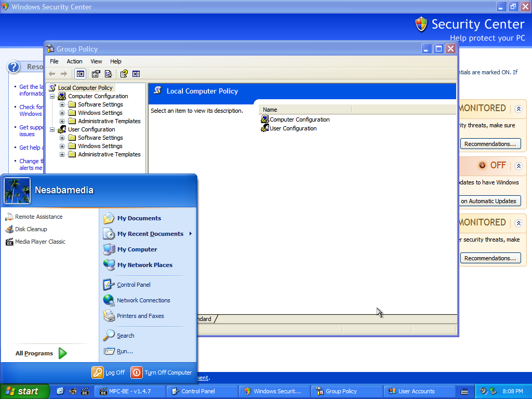
Task: Click the Properties toolbar icon in Group Policy
Action: pyautogui.click(x=96, y=74)
